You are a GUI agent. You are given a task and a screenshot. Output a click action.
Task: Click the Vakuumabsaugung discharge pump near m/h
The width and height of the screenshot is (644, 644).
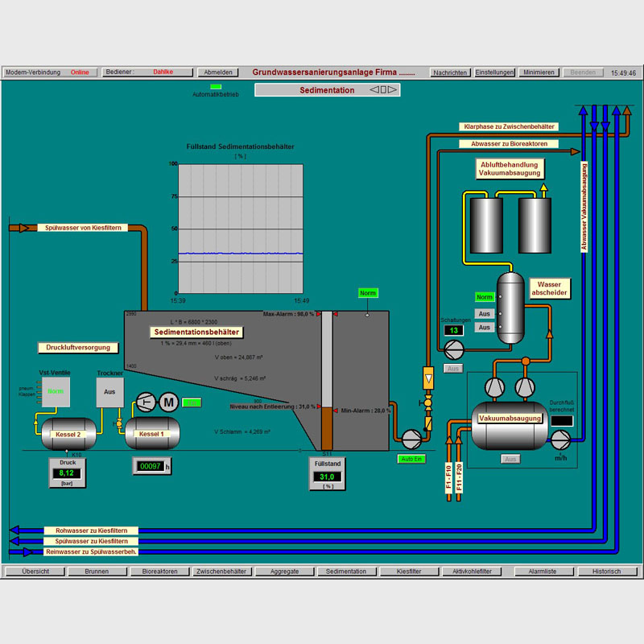[560, 438]
